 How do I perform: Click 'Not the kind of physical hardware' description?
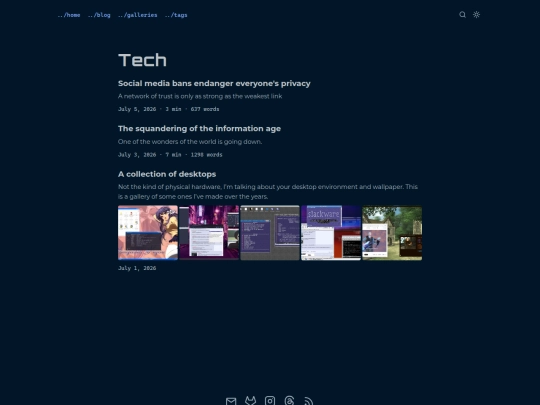pos(268,191)
